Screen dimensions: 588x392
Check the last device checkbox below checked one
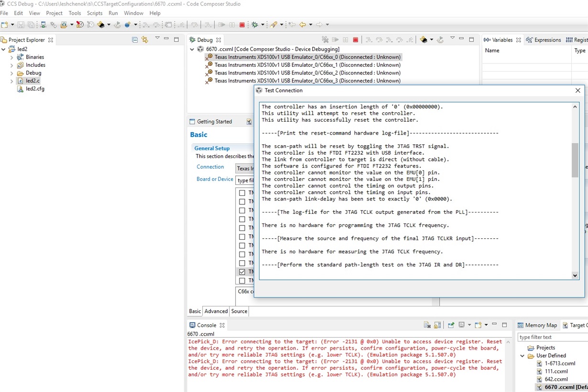click(242, 280)
